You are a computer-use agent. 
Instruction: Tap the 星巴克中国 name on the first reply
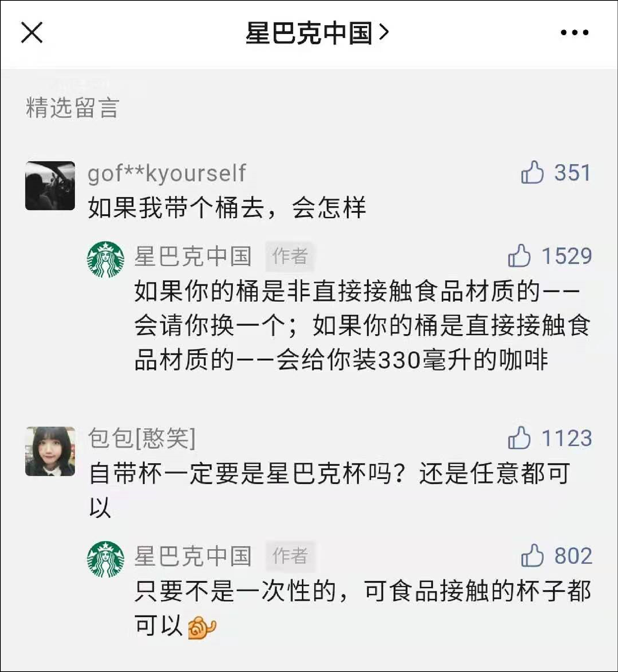193,256
